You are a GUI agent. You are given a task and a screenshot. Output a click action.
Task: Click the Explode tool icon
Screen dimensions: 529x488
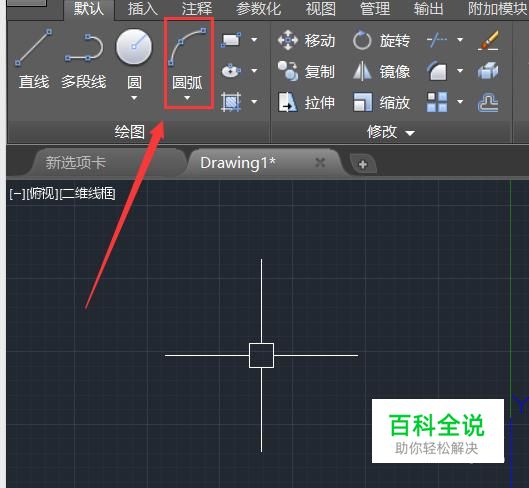pyautogui.click(x=488, y=71)
